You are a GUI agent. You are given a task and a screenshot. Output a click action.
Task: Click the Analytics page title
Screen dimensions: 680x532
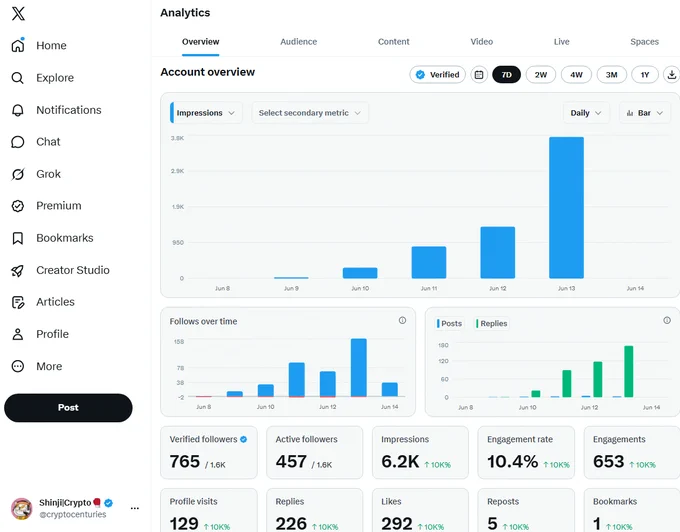(x=185, y=13)
